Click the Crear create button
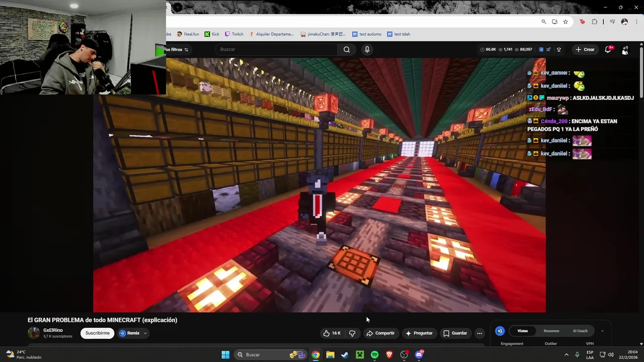Viewport: 644px width, 362px height. click(585, 49)
